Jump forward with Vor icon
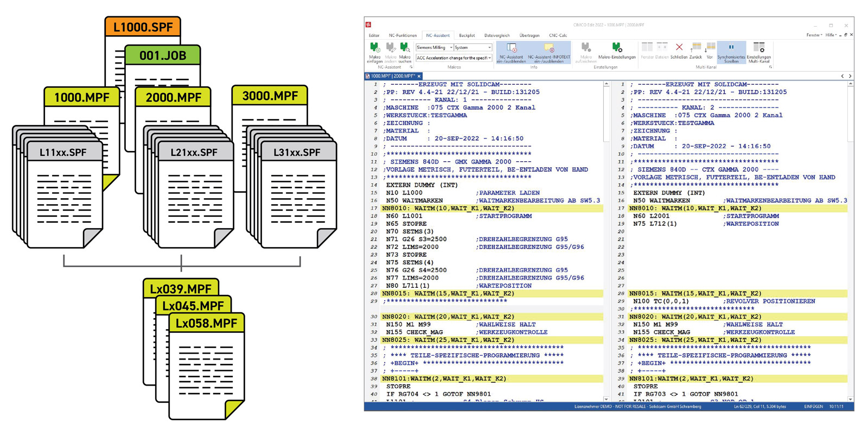Screen dimensions: 868x435 point(710,47)
